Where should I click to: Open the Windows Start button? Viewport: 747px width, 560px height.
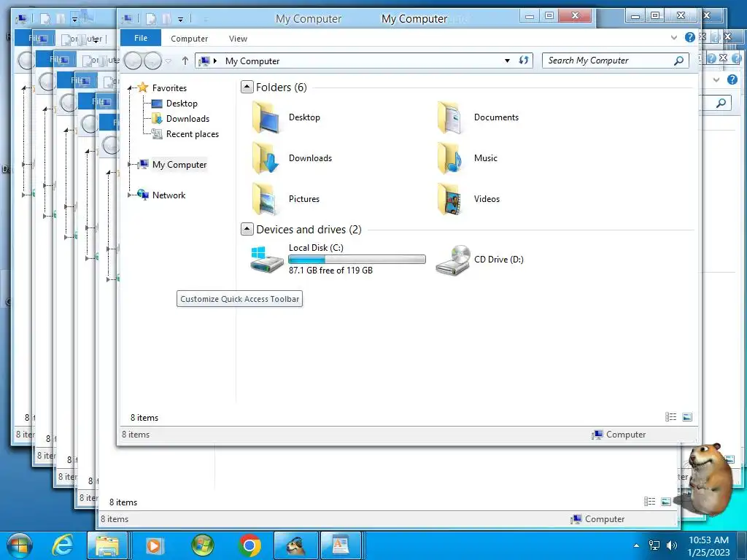pyautogui.click(x=19, y=545)
